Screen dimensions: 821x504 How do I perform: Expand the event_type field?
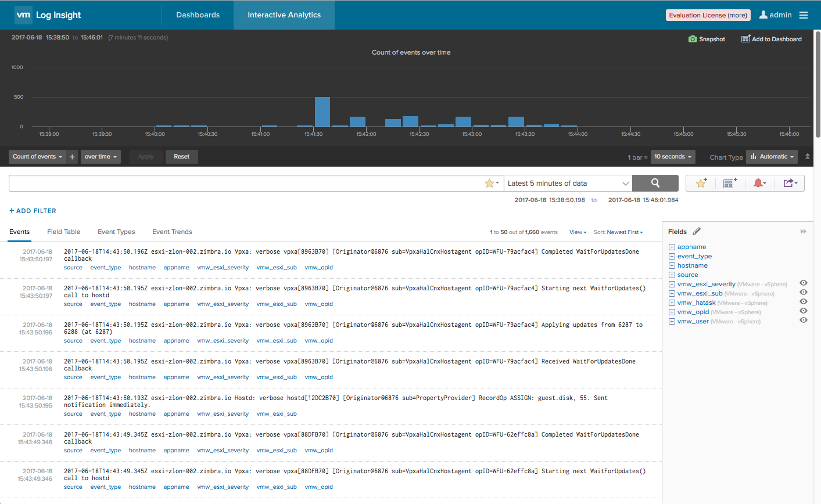coord(672,256)
